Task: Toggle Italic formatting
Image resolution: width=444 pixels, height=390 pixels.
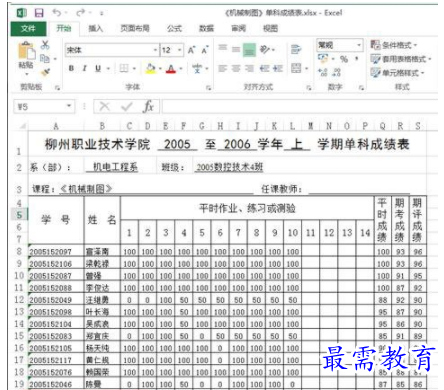Action: pos(85,68)
